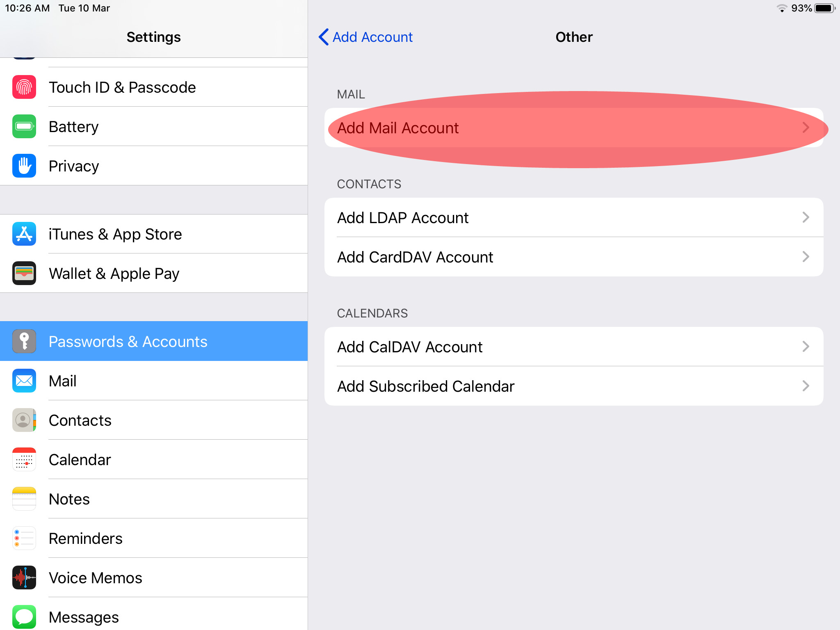This screenshot has width=840, height=630.
Task: Tap the Settings sidebar title
Action: pos(154,37)
